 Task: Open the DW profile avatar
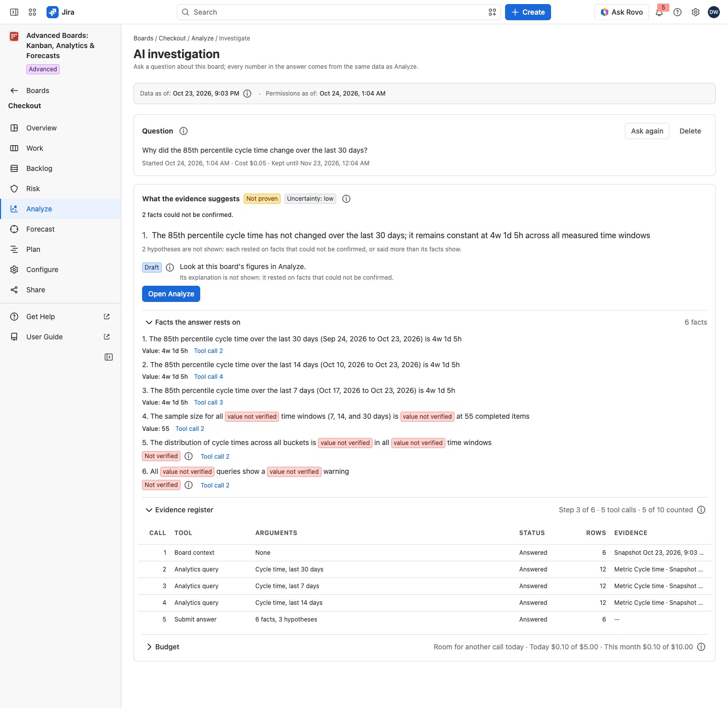pyautogui.click(x=714, y=12)
